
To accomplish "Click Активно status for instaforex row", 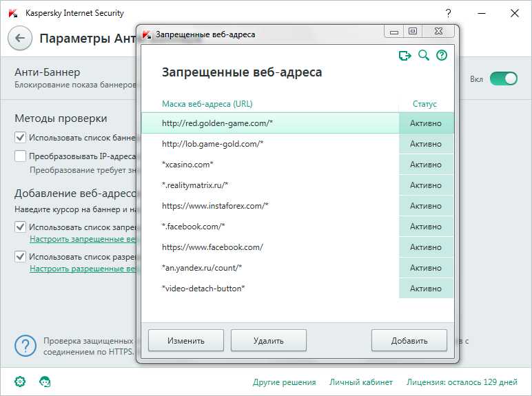I will click(426, 206).
